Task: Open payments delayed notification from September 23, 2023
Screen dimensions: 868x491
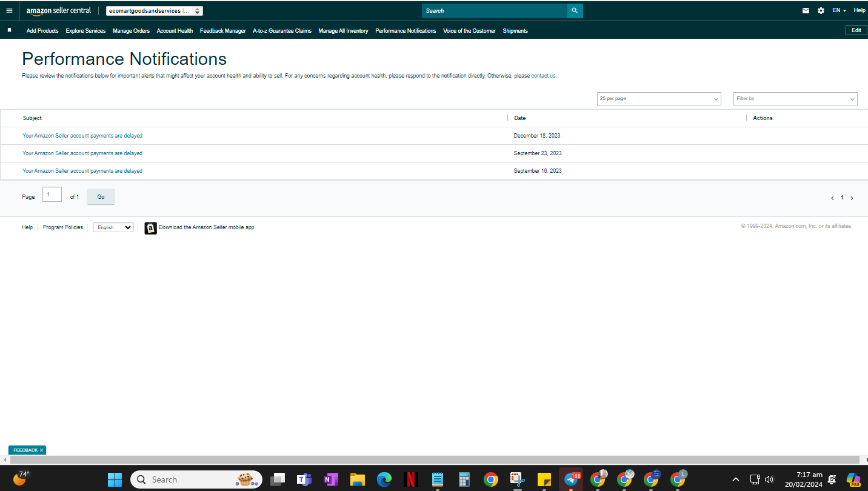Action: click(82, 153)
